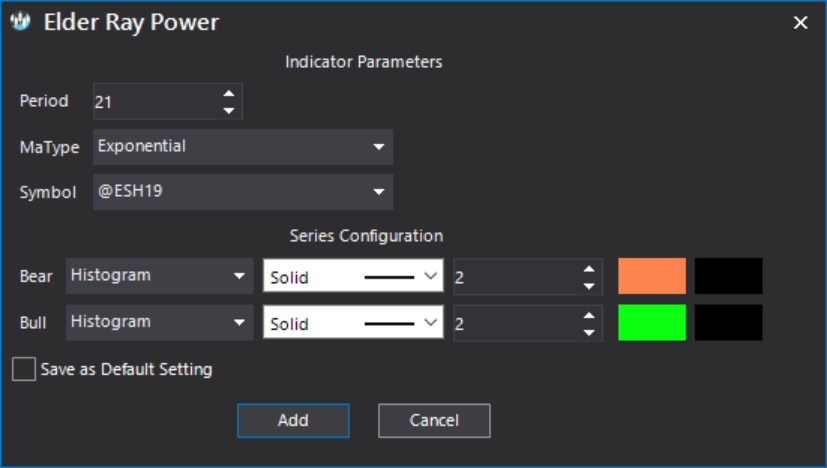Decrease the Period value with down arrow

click(228, 110)
